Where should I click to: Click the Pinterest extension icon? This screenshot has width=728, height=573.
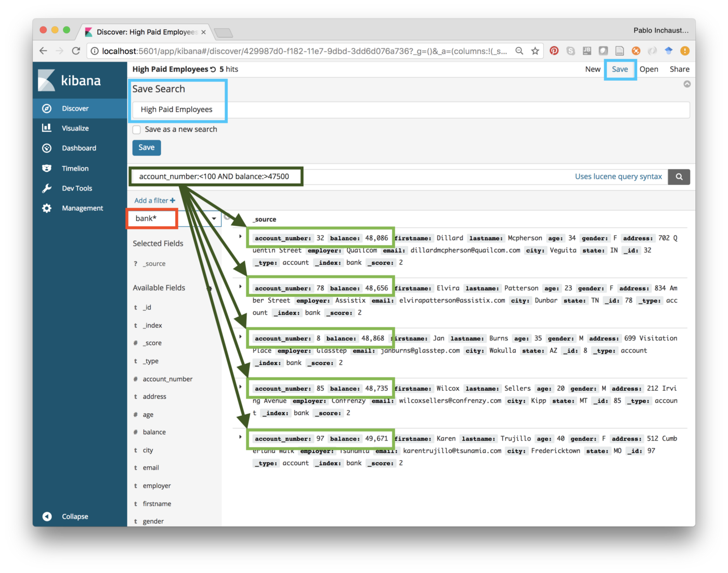tap(554, 50)
